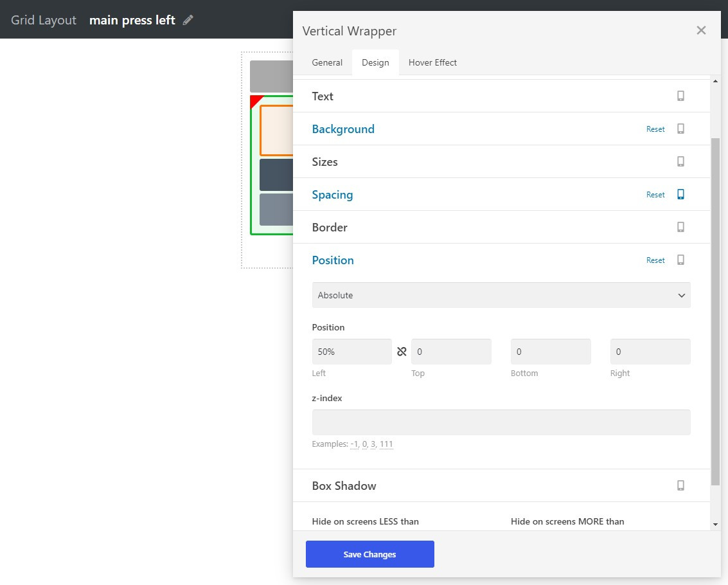Screen dimensions: 728x585
Task: Expand the Border section
Action: (x=501, y=227)
